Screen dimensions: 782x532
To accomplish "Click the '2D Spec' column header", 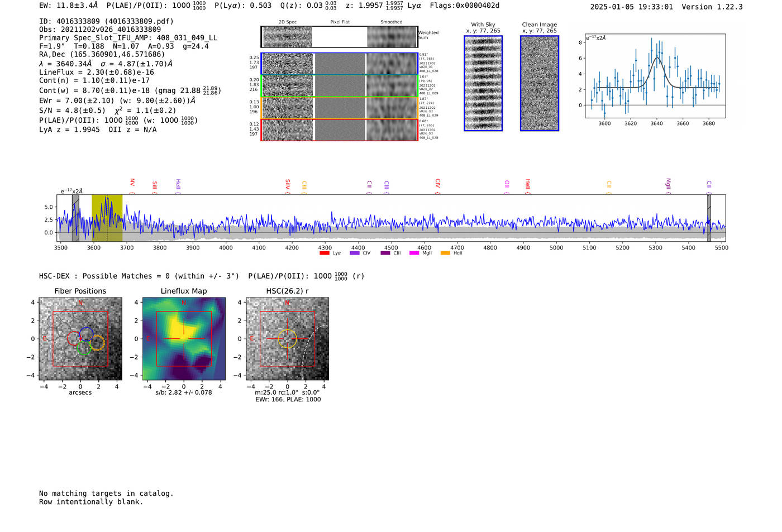I will (x=288, y=22).
